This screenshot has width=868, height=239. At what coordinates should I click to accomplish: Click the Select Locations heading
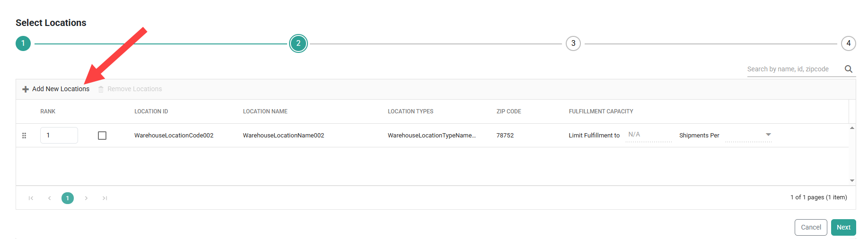51,23
